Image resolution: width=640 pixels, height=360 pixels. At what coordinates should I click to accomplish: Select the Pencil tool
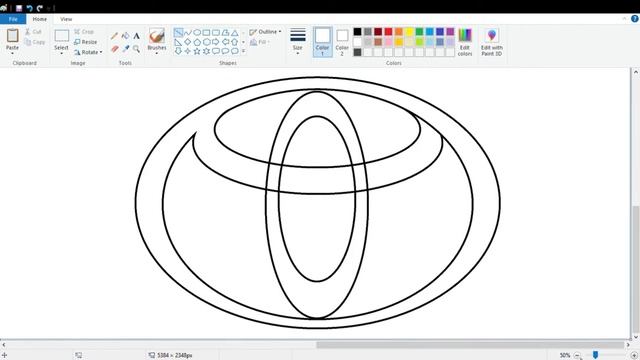click(x=114, y=36)
